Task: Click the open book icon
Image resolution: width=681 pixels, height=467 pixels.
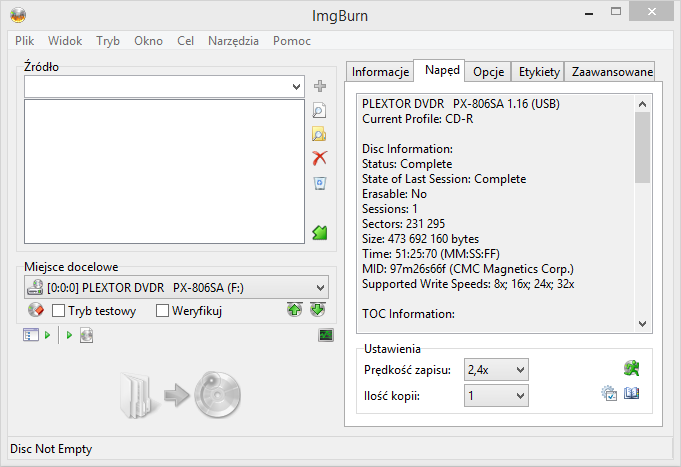Action: [x=631, y=394]
